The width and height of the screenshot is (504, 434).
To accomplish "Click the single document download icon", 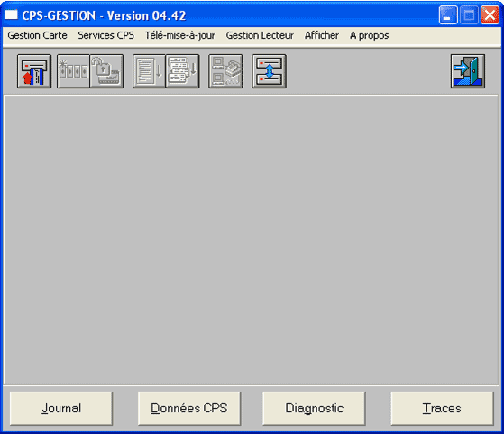I will (x=149, y=71).
